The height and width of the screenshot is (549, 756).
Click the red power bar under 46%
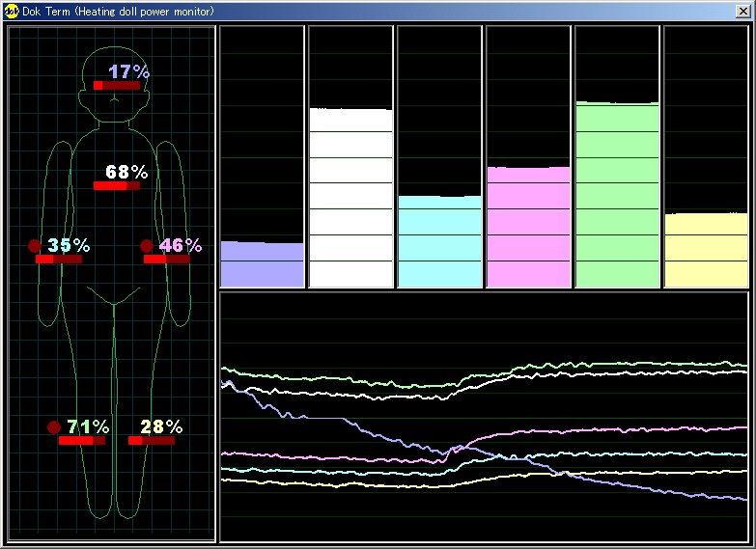(167, 259)
